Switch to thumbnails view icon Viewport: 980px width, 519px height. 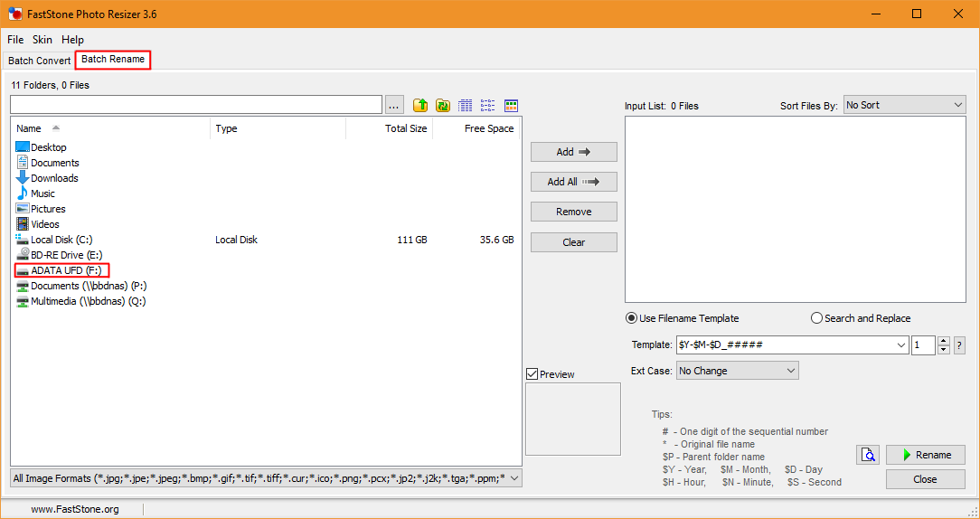click(512, 105)
